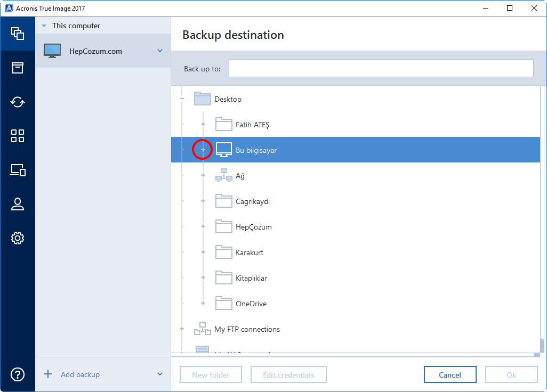Open the Tools grid icon
The width and height of the screenshot is (547, 392).
click(18, 136)
